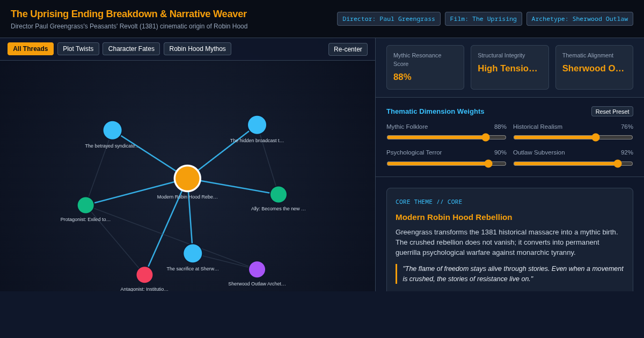Click the Modern Robin Hood Rebellion title in panel
The width and height of the screenshot is (644, 338).
454,217
